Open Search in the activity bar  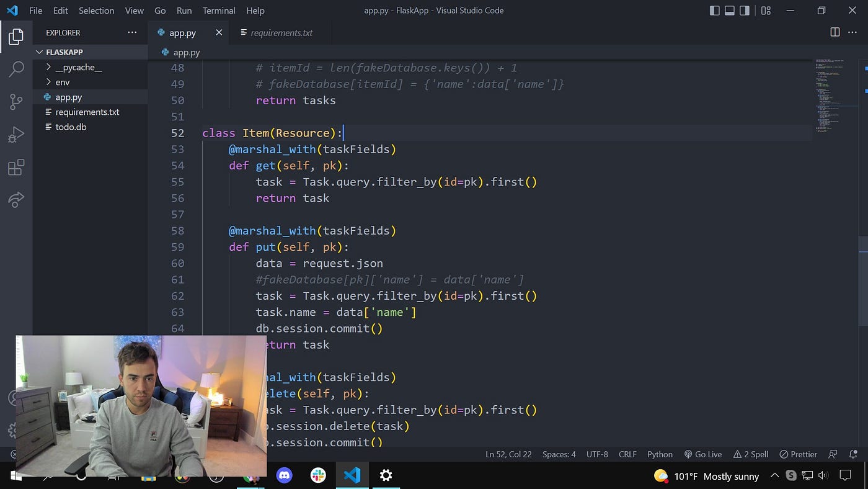pyautogui.click(x=16, y=69)
